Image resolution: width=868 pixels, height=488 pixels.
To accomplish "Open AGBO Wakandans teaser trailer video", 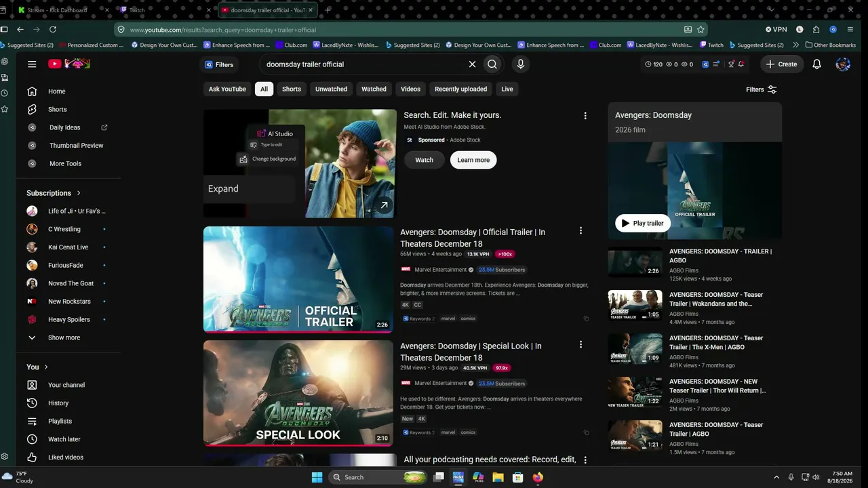I will [x=716, y=299].
